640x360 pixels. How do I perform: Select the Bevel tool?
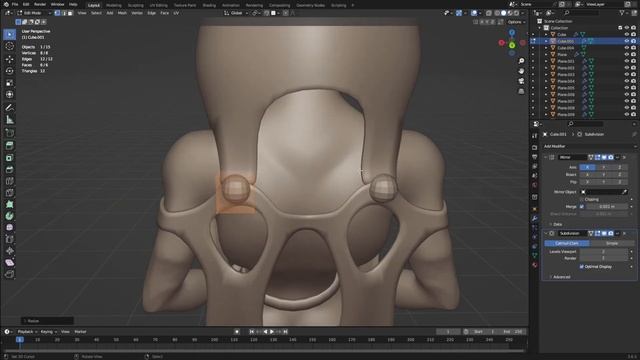[9, 169]
